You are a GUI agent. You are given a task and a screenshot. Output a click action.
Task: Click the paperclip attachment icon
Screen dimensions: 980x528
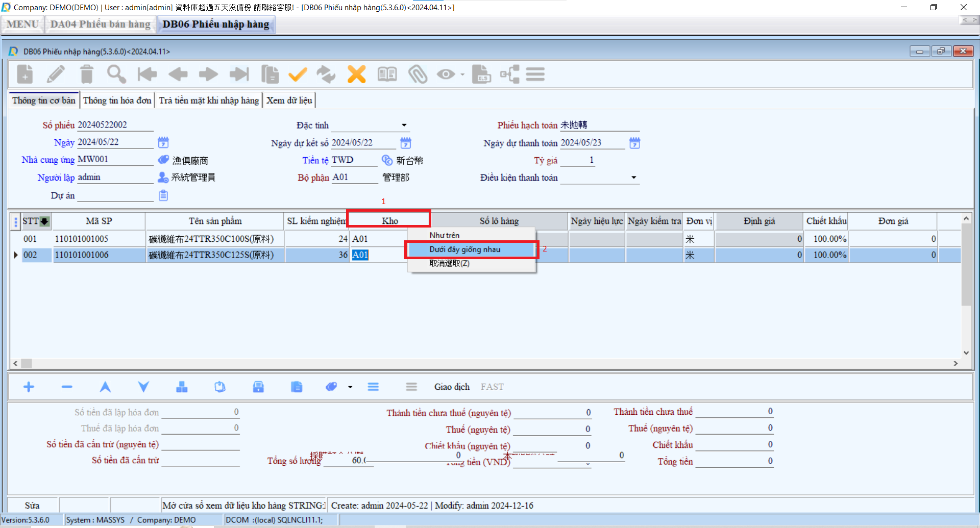click(x=418, y=74)
